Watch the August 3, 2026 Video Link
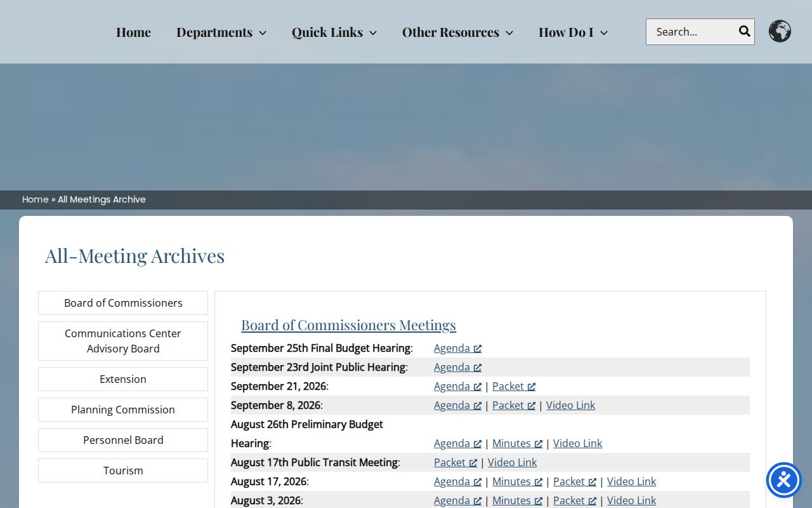 tap(631, 500)
